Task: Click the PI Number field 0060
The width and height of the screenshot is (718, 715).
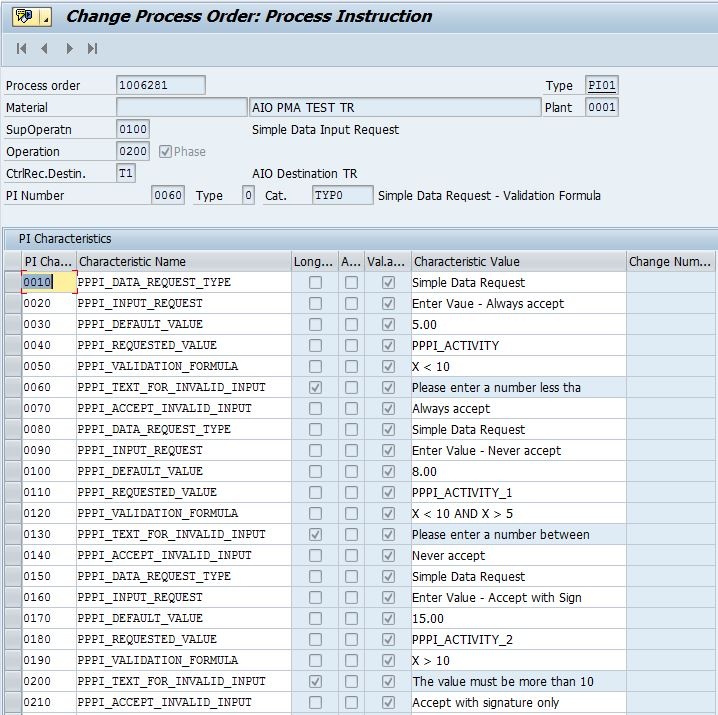Action: tap(168, 195)
